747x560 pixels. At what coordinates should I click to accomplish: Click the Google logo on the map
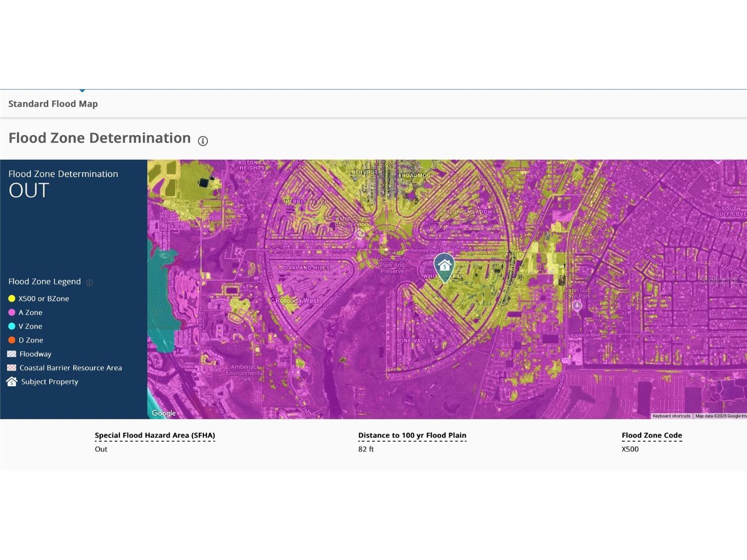tap(164, 413)
